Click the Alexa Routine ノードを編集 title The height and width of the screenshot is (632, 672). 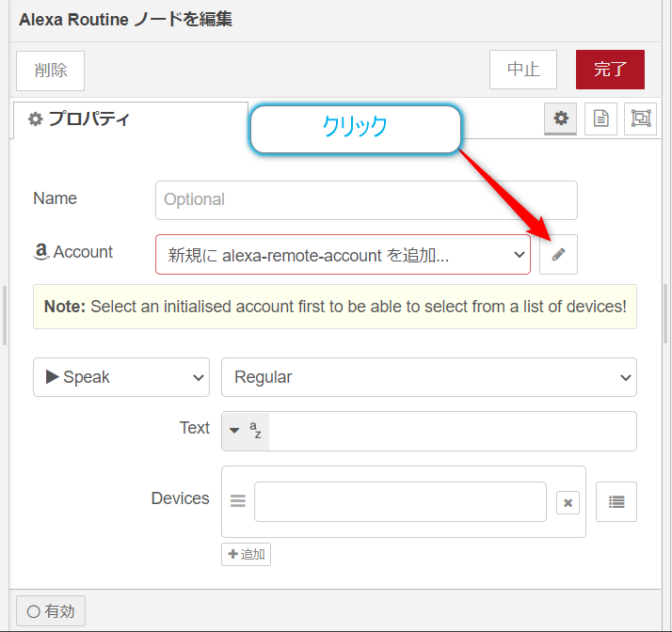[x=125, y=20]
